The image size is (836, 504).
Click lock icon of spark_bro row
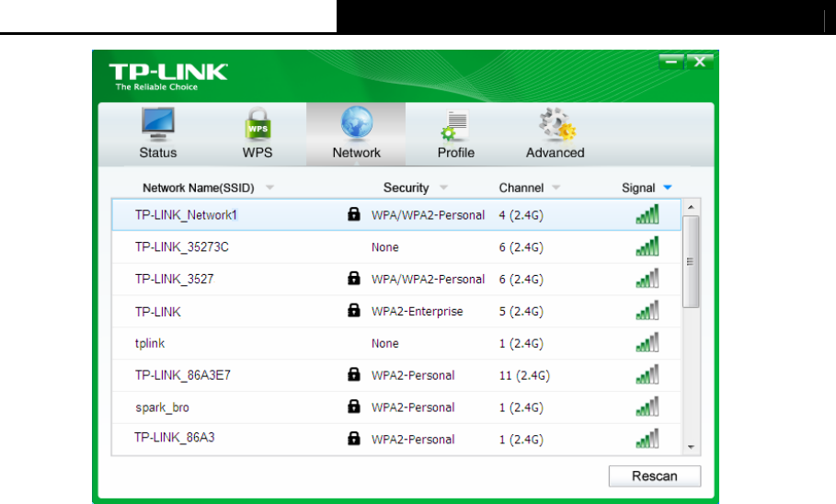click(353, 406)
